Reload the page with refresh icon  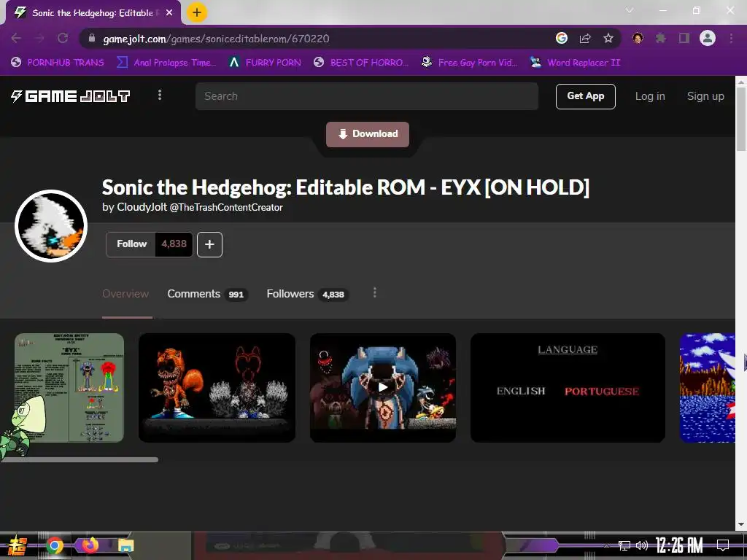tap(63, 38)
